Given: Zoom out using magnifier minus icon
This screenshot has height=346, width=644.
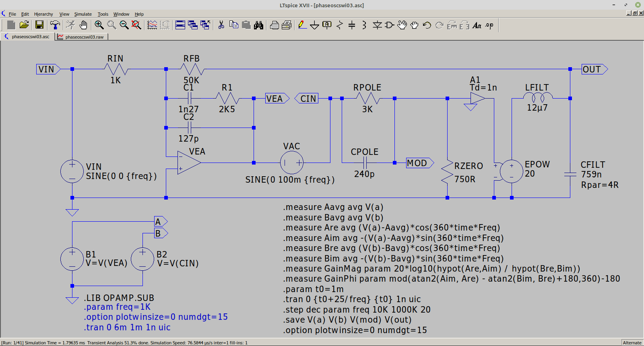Looking at the screenshot, I should point(124,25).
